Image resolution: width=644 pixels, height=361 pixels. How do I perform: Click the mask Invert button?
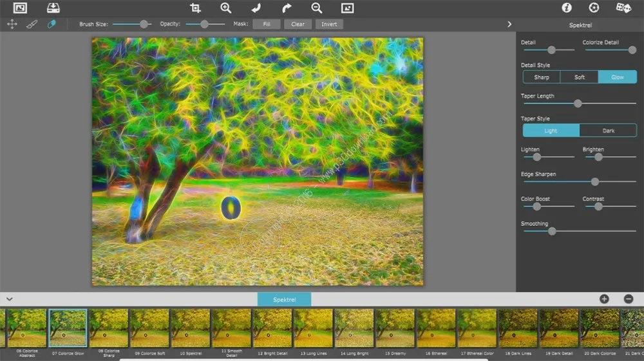click(329, 24)
